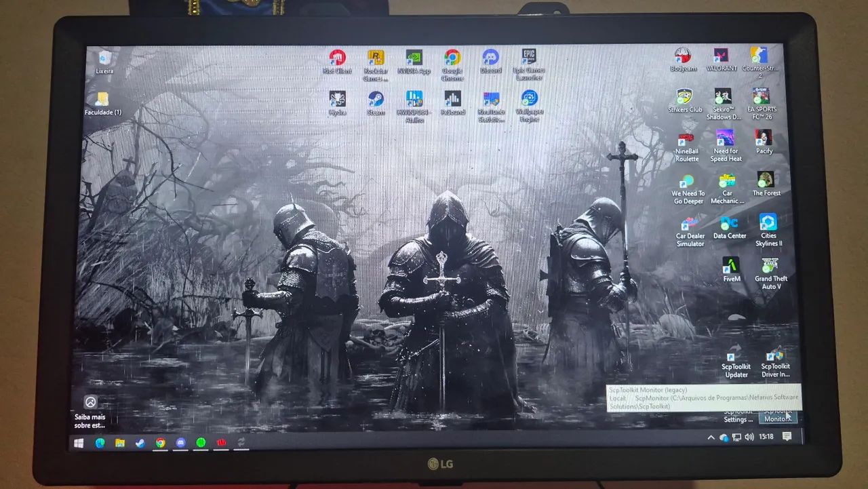Open File Explorer from the taskbar
868x489 pixels.
click(x=120, y=443)
